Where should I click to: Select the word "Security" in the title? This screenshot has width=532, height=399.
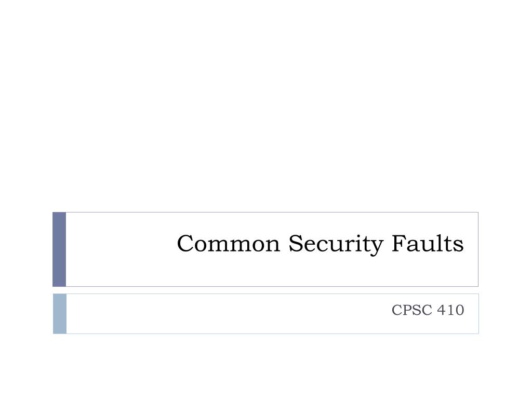tap(336, 244)
